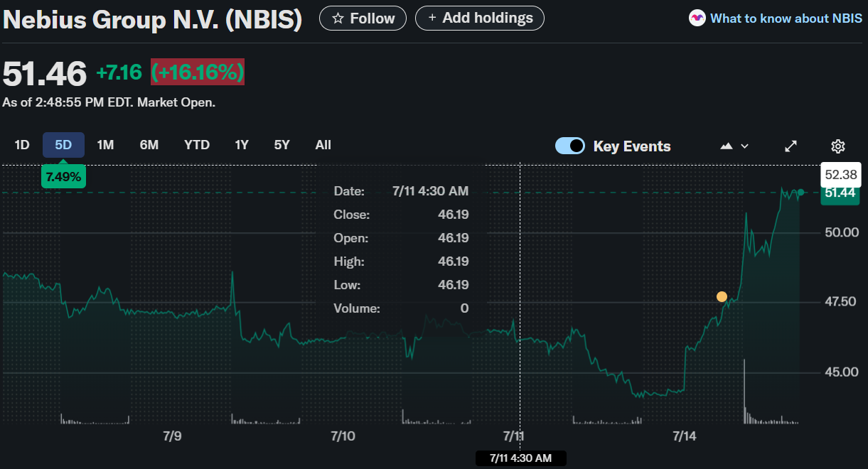Click the 52.38 price axis label
Screen dimensions: 868x469
840,174
